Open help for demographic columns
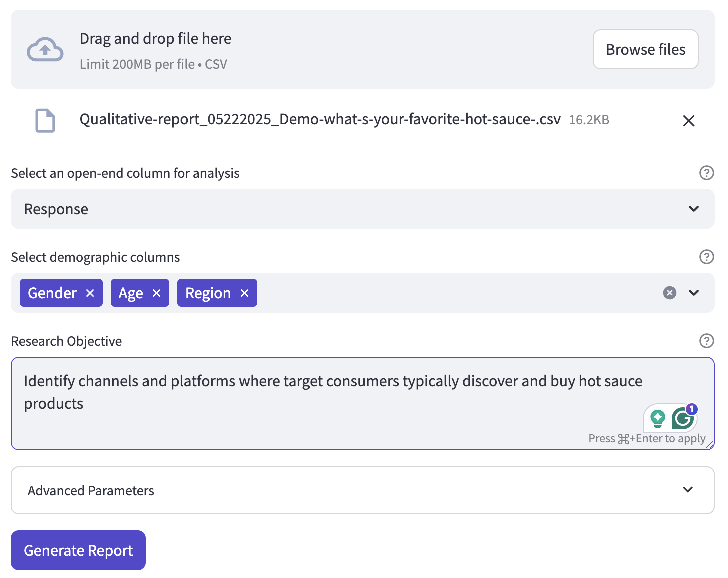 coord(706,257)
